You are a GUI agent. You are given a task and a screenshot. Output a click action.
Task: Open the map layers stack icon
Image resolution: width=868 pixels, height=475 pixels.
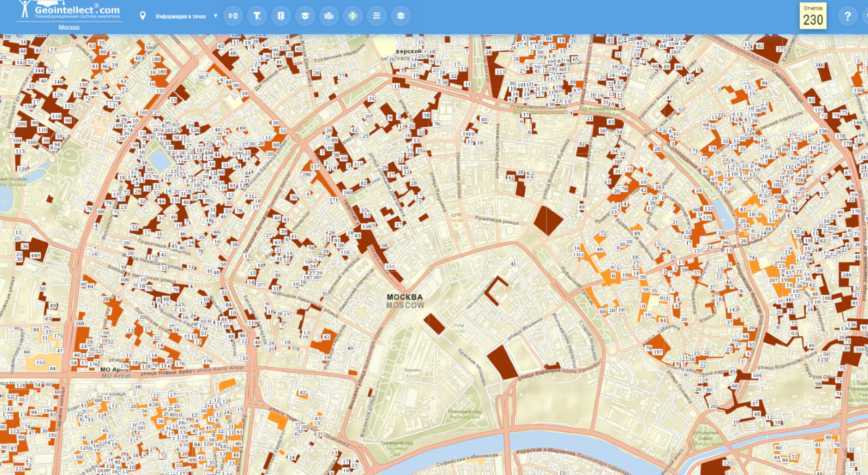click(x=401, y=16)
